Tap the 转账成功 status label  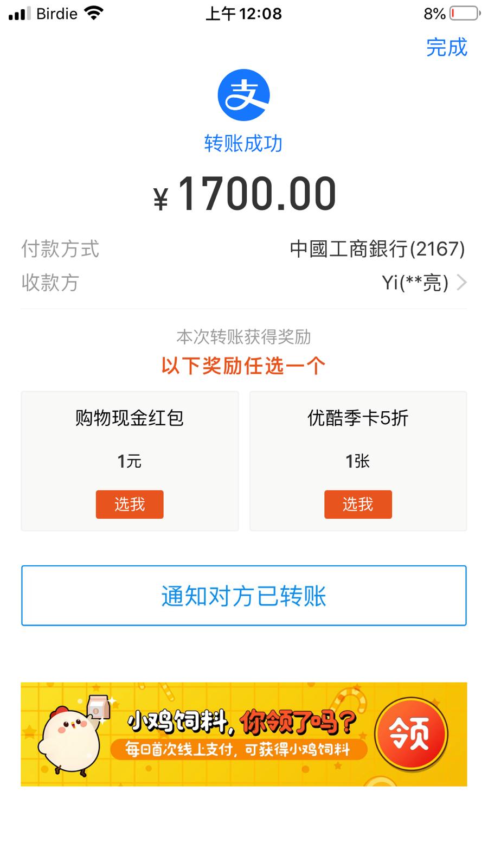coord(243,144)
